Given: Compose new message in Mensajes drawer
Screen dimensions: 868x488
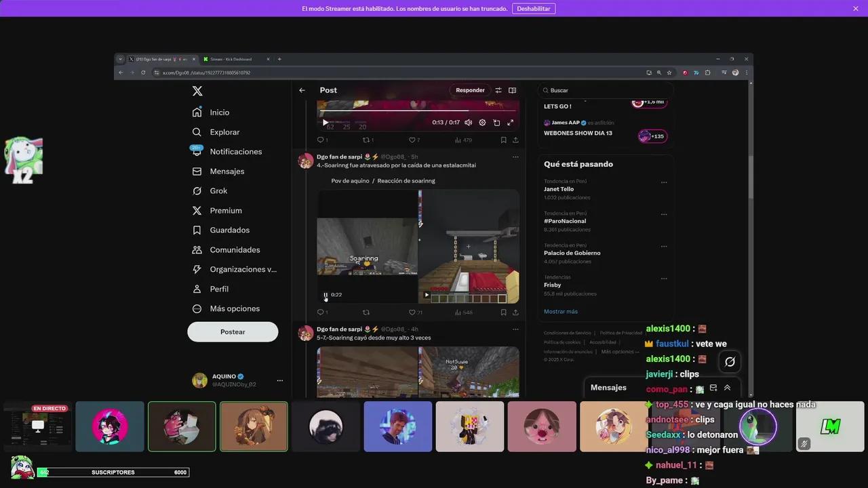Looking at the screenshot, I should click(713, 388).
